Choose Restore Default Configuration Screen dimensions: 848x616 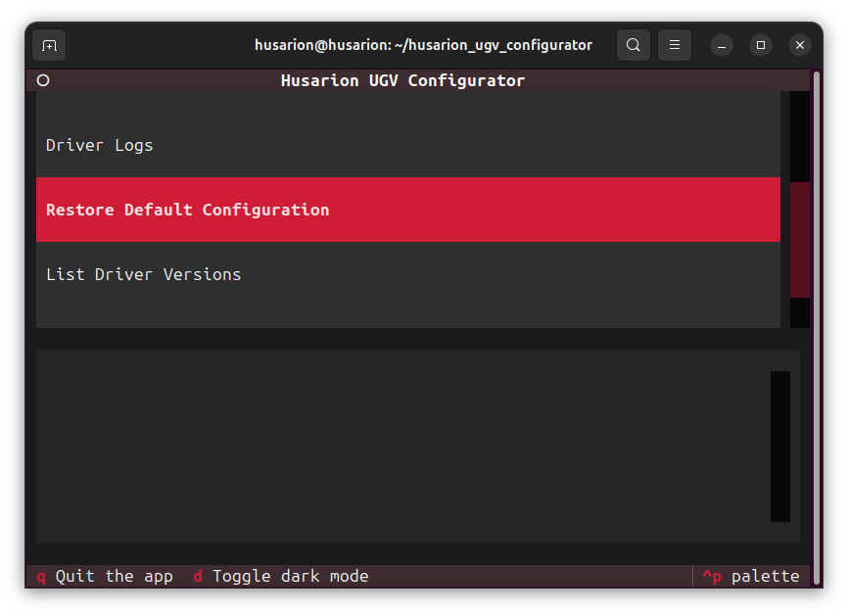click(x=188, y=210)
